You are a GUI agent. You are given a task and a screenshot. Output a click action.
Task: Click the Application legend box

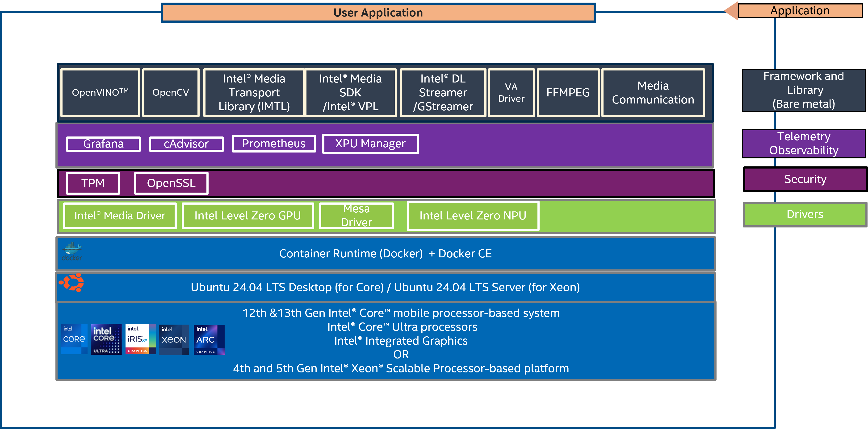(800, 11)
